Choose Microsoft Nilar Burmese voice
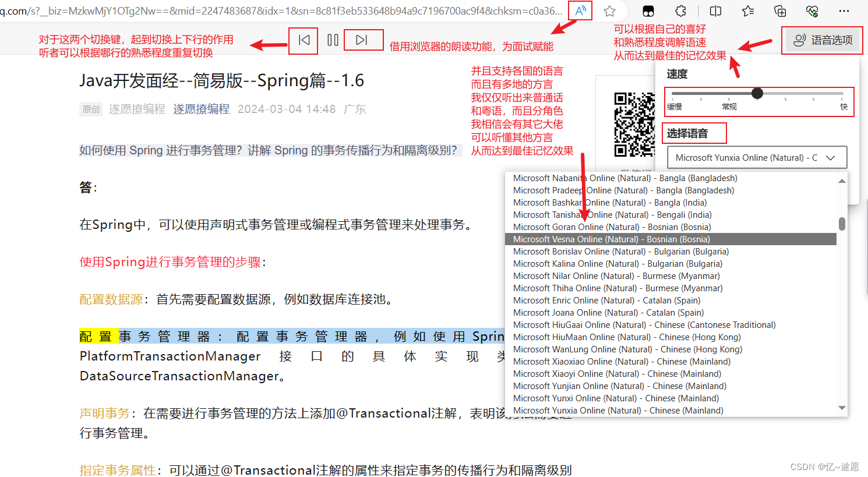The image size is (868, 477). click(x=671, y=276)
